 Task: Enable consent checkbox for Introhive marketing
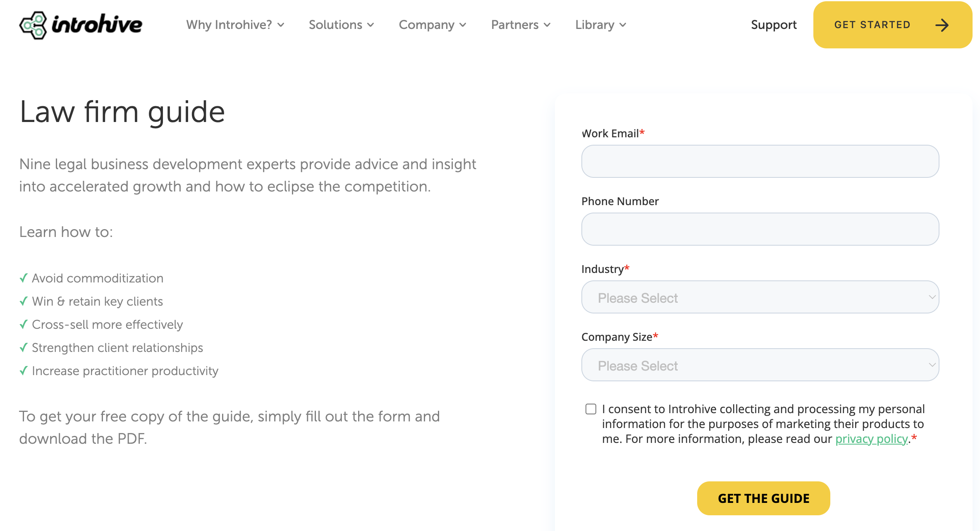click(x=588, y=409)
